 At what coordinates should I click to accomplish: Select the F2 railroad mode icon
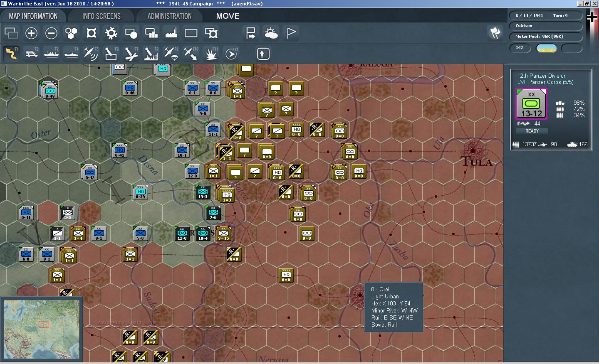(31, 54)
